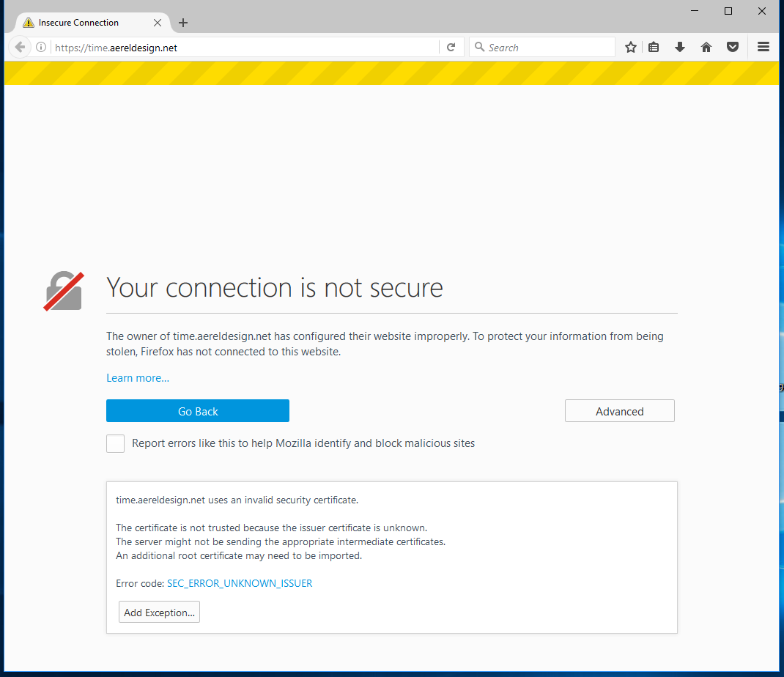The width and height of the screenshot is (784, 677).
Task: Show bookmarks list icon
Action: 654,48
